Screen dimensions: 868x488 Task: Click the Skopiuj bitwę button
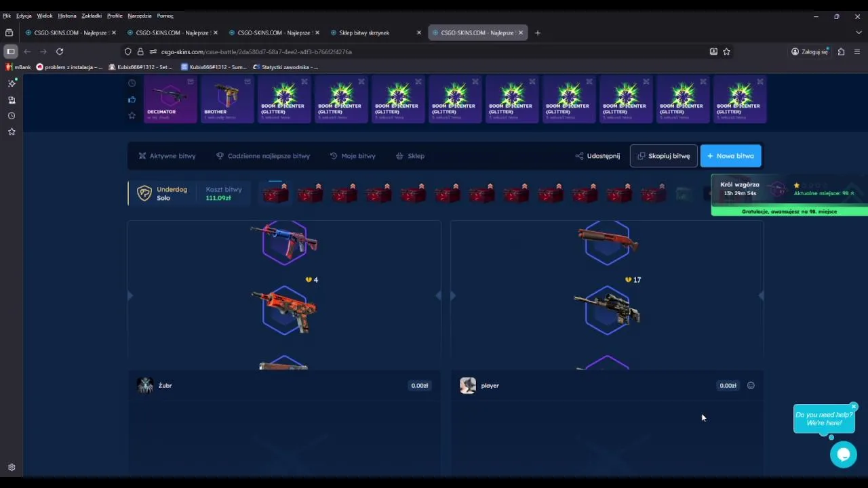pyautogui.click(x=663, y=156)
